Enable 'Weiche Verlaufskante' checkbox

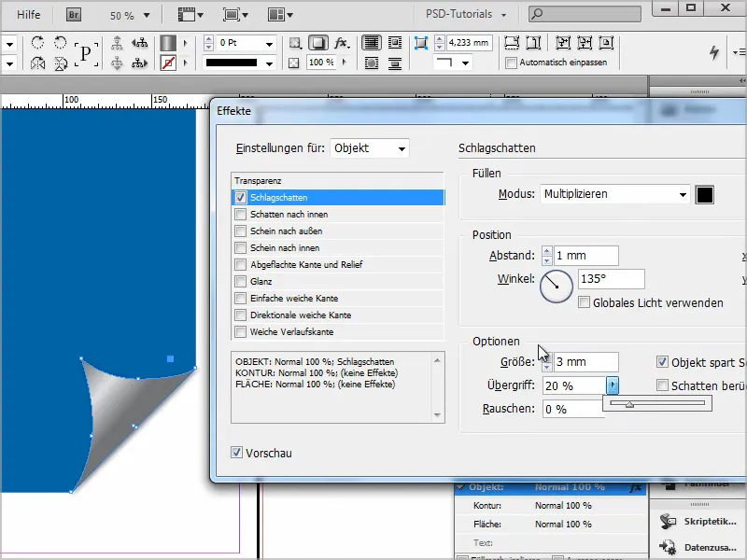coord(241,332)
